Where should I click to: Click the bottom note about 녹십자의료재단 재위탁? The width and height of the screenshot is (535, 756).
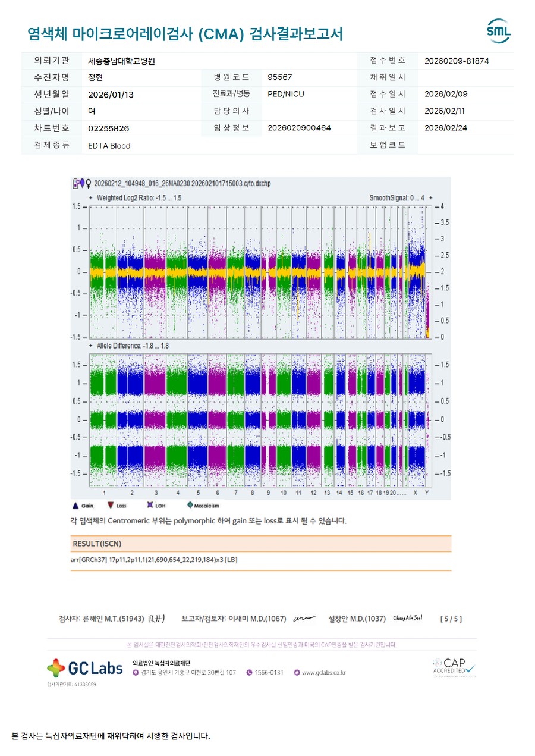click(x=111, y=736)
